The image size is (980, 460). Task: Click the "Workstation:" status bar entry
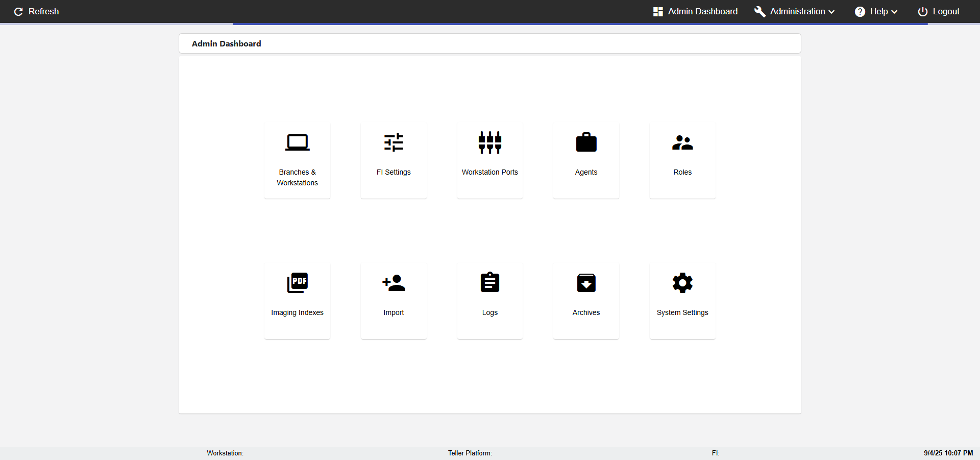[225, 453]
